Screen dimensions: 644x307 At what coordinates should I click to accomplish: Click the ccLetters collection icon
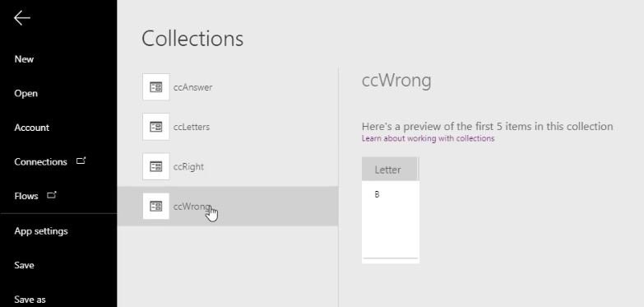tap(156, 127)
